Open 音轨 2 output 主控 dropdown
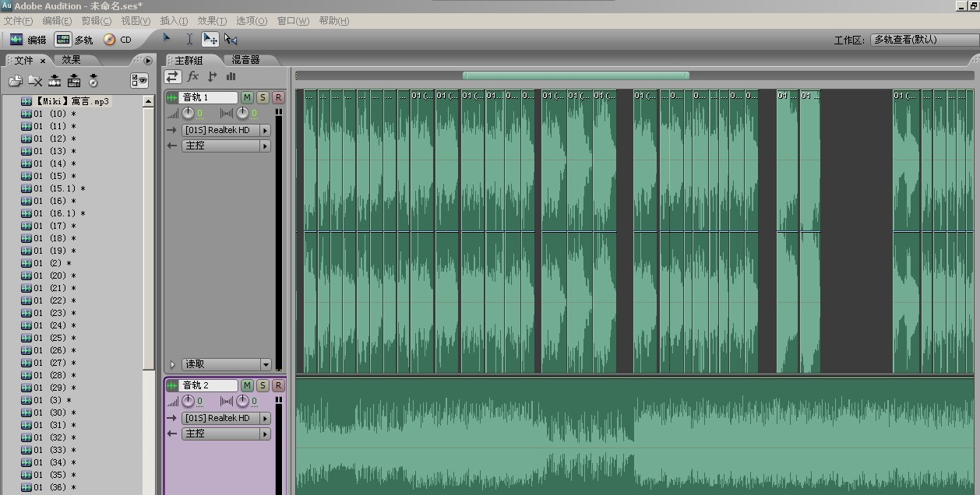This screenshot has height=495, width=980. tap(226, 434)
